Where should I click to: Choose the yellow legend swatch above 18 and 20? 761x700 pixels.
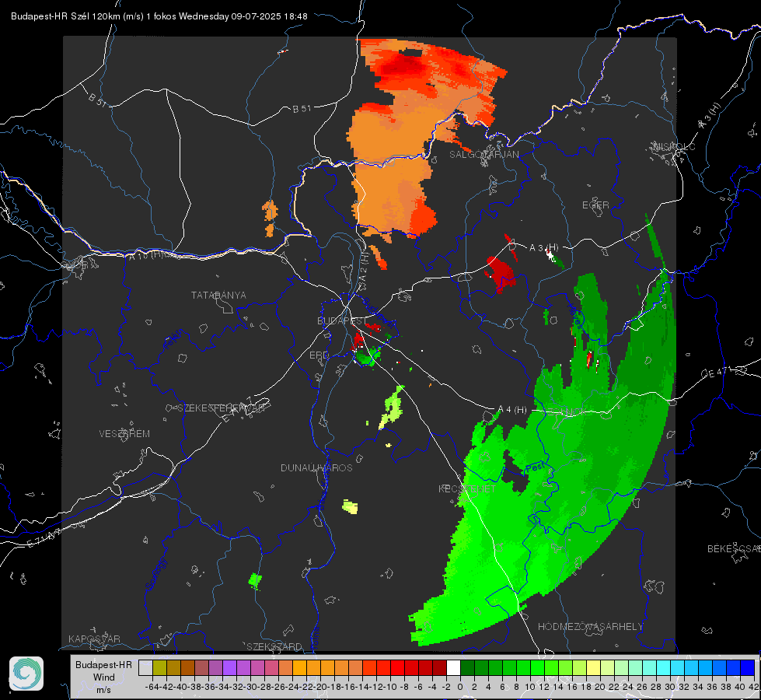(593, 667)
